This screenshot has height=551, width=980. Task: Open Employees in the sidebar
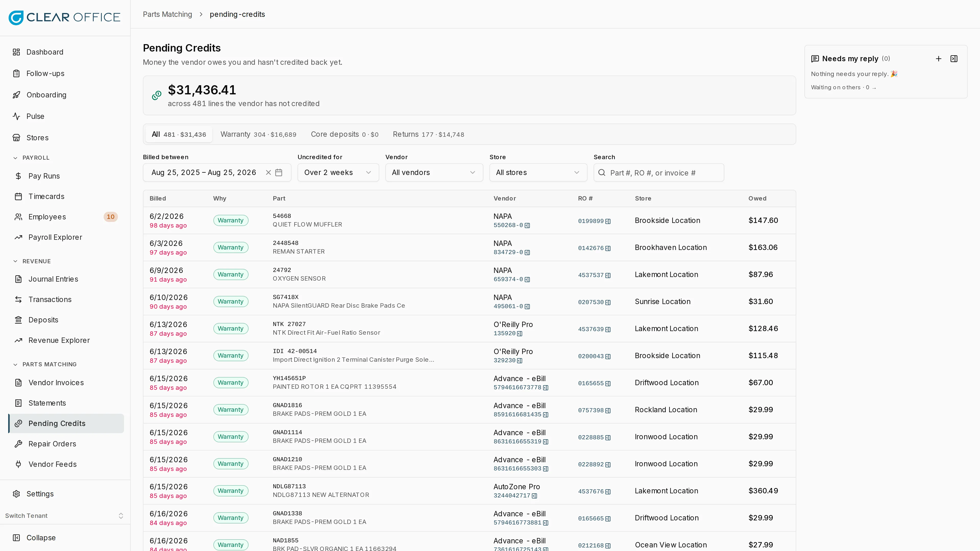pyautogui.click(x=66, y=217)
